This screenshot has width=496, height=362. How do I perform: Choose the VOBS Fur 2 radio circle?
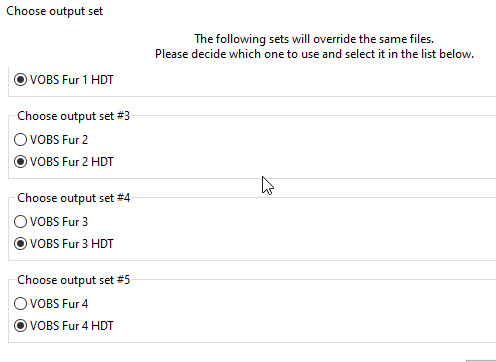pos(20,139)
